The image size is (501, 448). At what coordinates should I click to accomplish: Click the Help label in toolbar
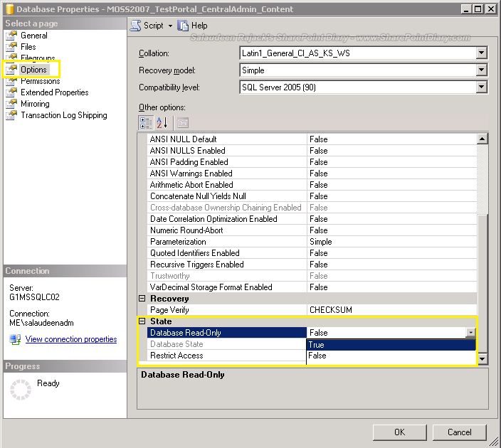click(199, 26)
